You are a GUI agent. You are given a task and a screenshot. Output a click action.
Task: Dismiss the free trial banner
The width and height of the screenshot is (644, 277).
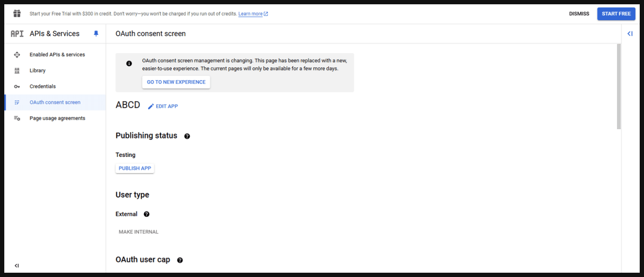tap(579, 14)
